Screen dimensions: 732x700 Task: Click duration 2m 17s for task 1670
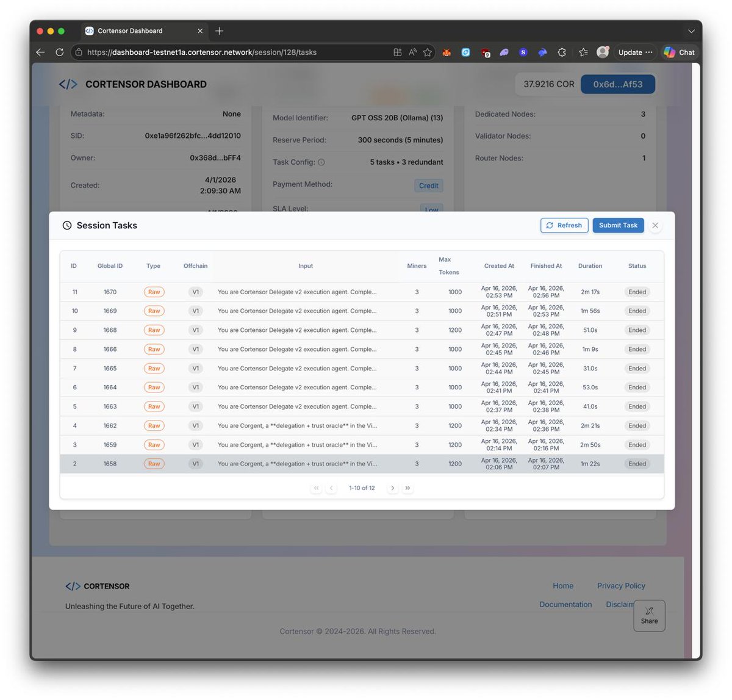(590, 292)
